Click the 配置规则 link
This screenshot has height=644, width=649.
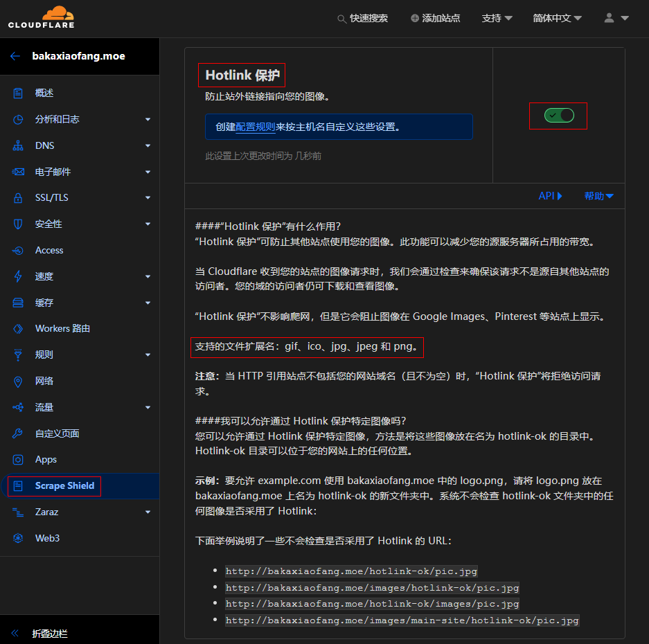pyautogui.click(x=256, y=127)
